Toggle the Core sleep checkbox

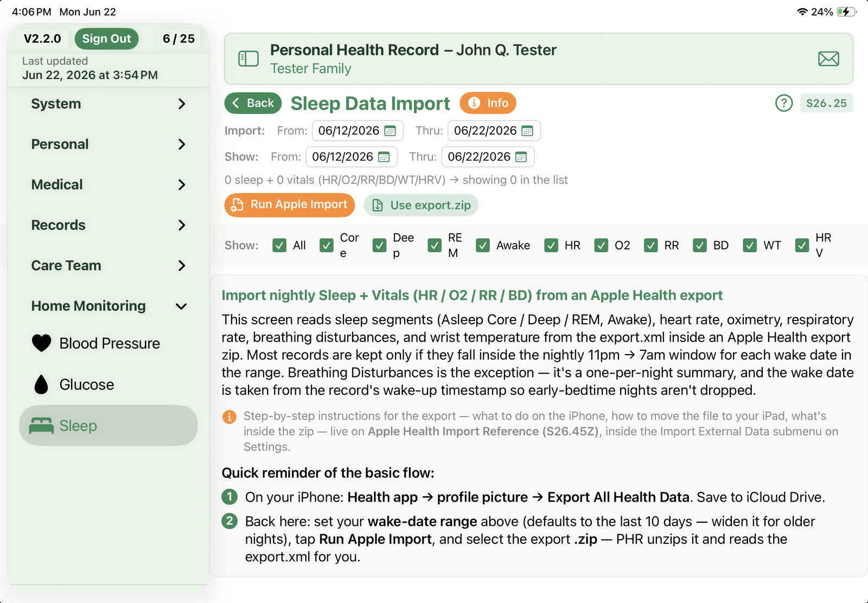[x=327, y=245]
